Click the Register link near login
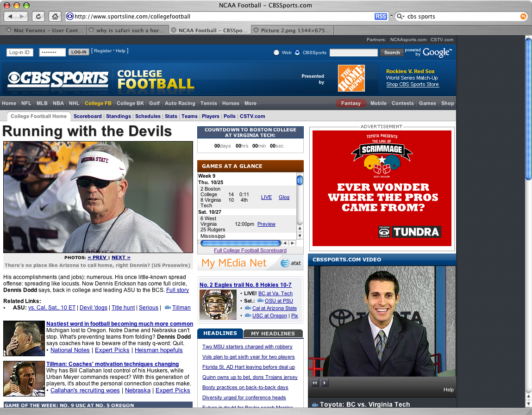532x415 pixels. pyautogui.click(x=103, y=51)
